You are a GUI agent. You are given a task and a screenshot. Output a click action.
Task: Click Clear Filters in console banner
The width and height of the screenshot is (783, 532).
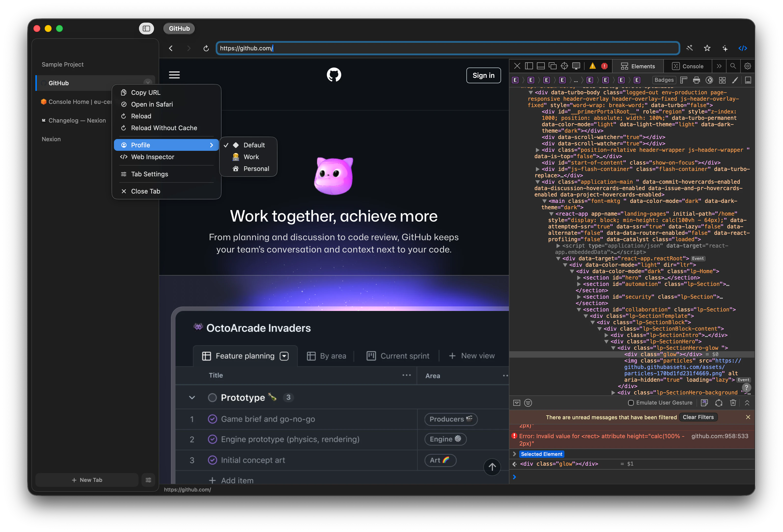(x=698, y=417)
